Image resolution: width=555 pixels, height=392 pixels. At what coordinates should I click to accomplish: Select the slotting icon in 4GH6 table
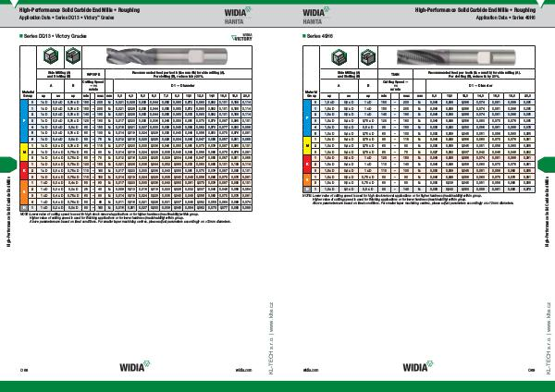(368, 57)
